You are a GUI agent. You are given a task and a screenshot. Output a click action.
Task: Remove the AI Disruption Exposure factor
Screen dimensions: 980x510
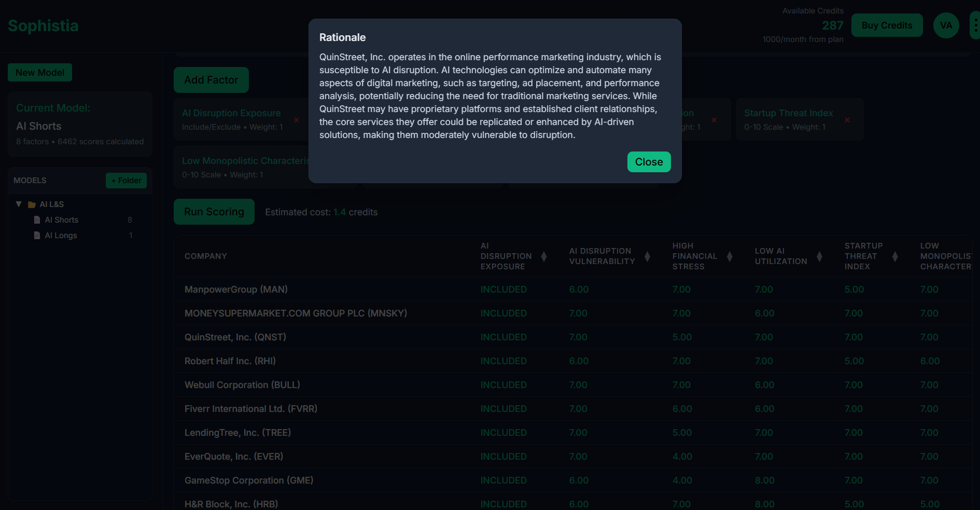[296, 119]
